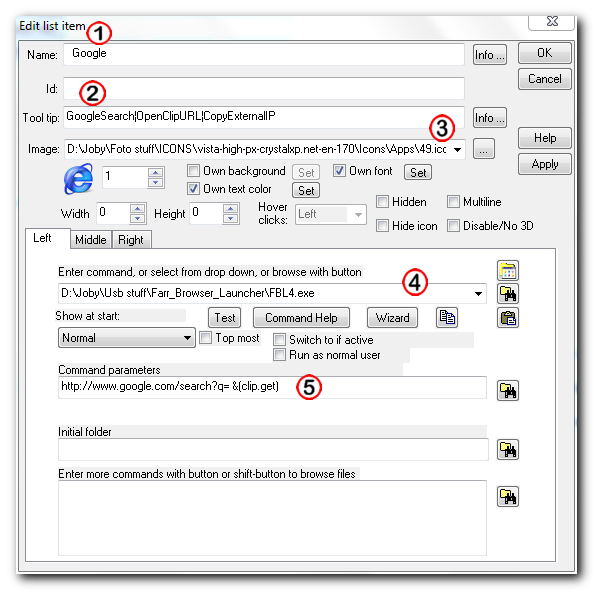This screenshot has height=591, width=594.
Task: Click the ellipsis button next to Image path
Action: (x=483, y=149)
